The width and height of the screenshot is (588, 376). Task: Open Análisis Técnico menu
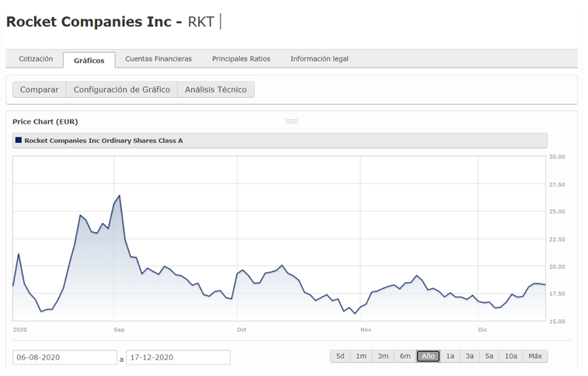point(216,90)
